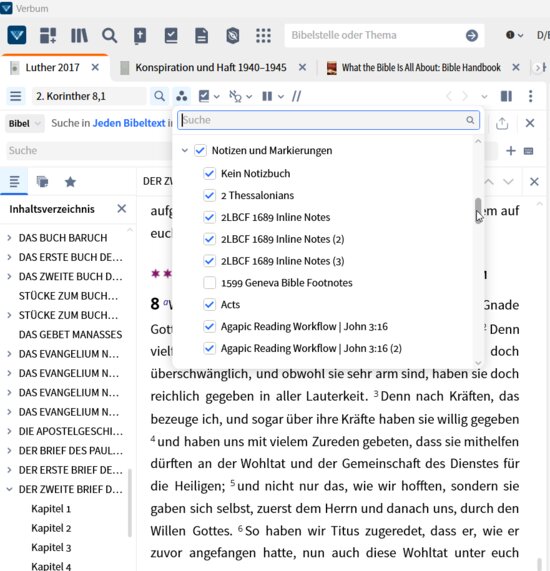Uncheck Acts notebook

tap(209, 304)
